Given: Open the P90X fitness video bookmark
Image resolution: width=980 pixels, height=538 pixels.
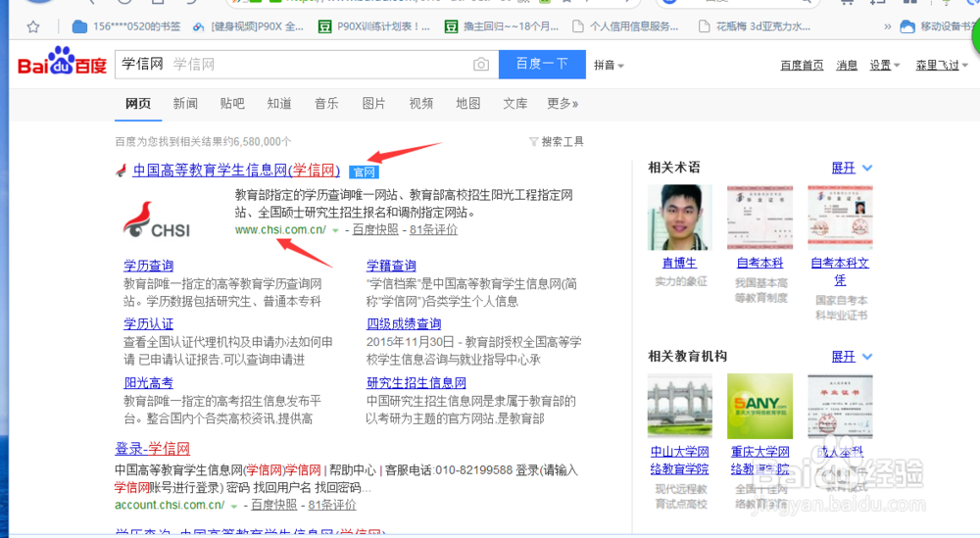Looking at the screenshot, I should (248, 26).
